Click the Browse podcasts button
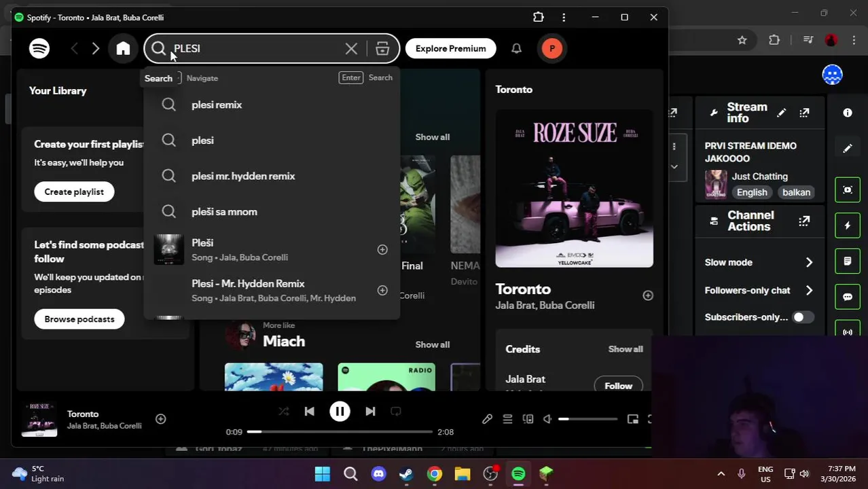Viewport: 868px width, 489px height. 79,319
